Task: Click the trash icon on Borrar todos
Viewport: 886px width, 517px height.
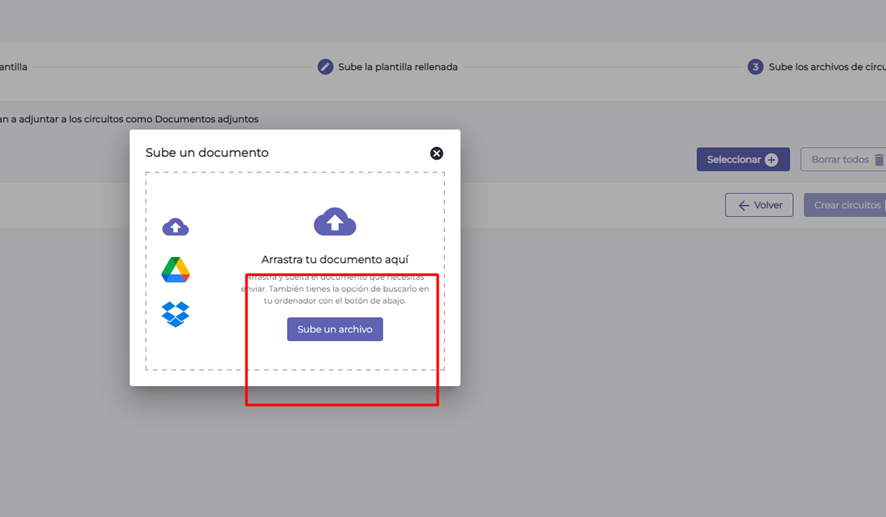Action: pos(879,160)
